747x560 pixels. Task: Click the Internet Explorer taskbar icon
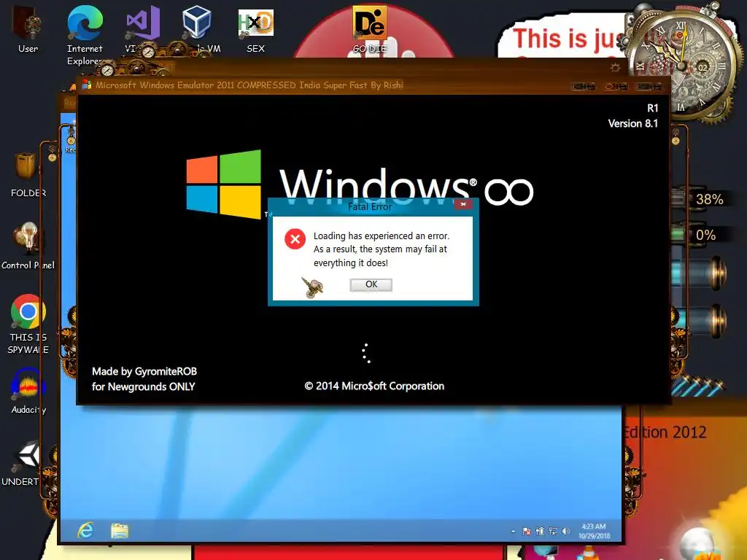point(86,530)
